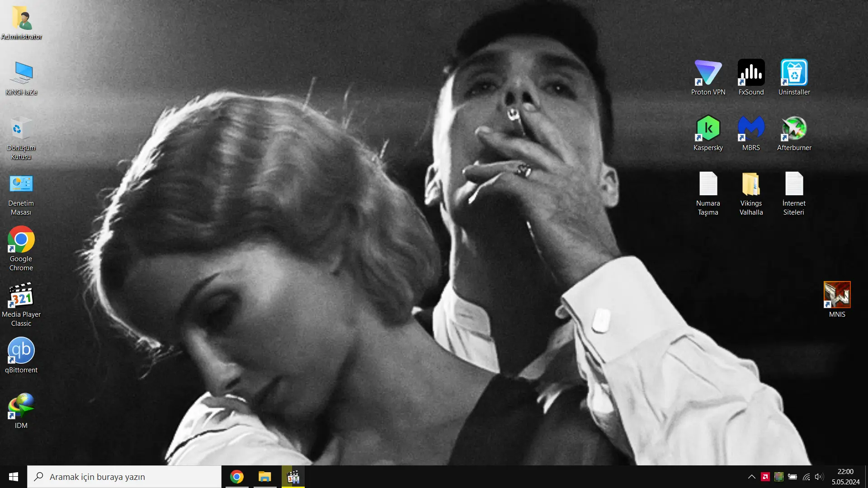Show hidden system tray icons
The width and height of the screenshot is (868, 488).
point(752,477)
